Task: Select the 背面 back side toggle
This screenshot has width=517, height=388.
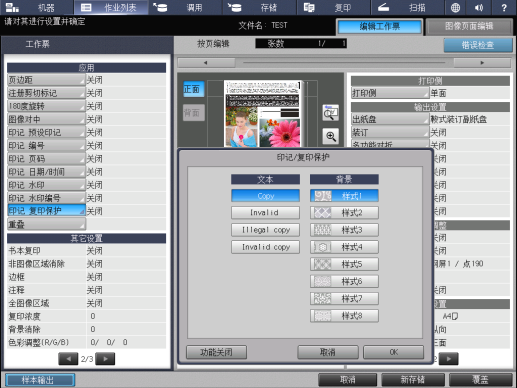Action: click(194, 113)
